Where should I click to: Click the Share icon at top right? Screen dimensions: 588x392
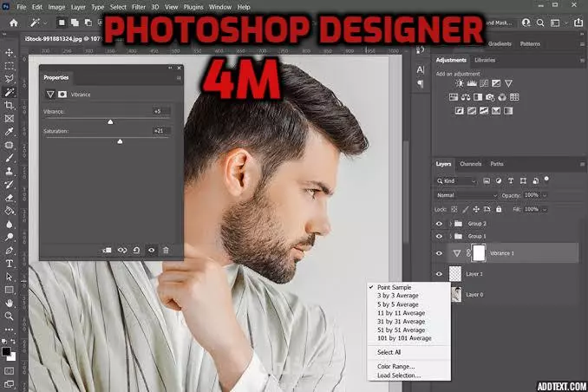point(578,23)
